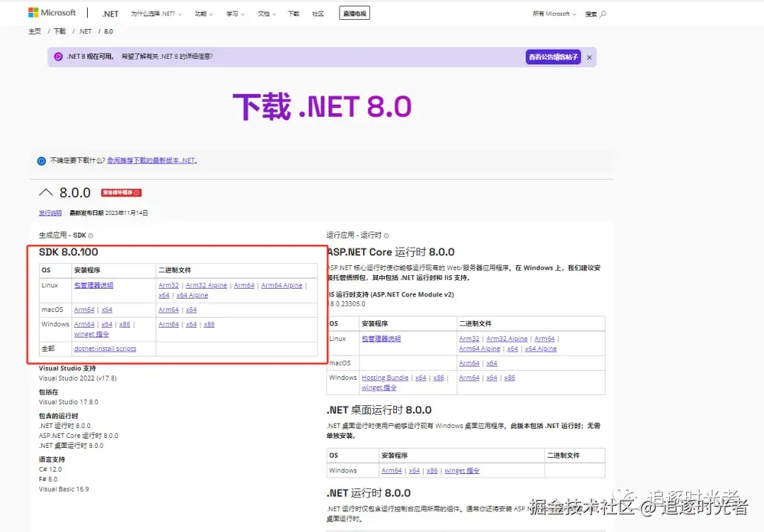Download SDK Linux Arm32 binary
This screenshot has height=532, width=764.
[x=168, y=285]
